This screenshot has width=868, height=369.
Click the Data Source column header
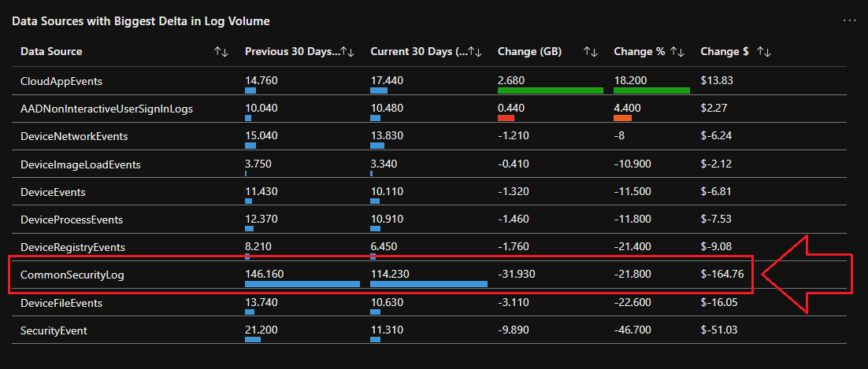point(51,52)
